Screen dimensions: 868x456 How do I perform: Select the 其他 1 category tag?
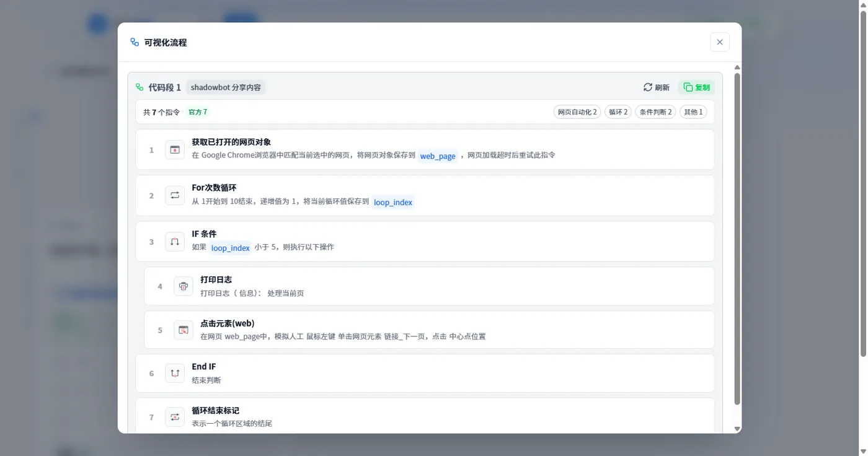[x=693, y=112]
